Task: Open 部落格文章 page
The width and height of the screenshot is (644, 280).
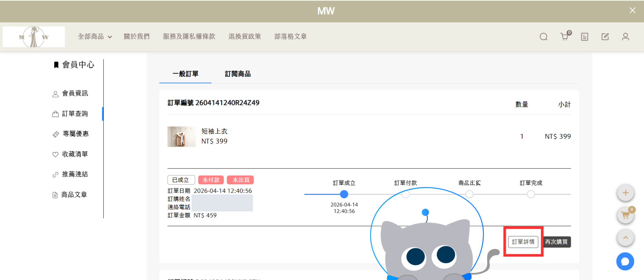Action: pyautogui.click(x=290, y=37)
